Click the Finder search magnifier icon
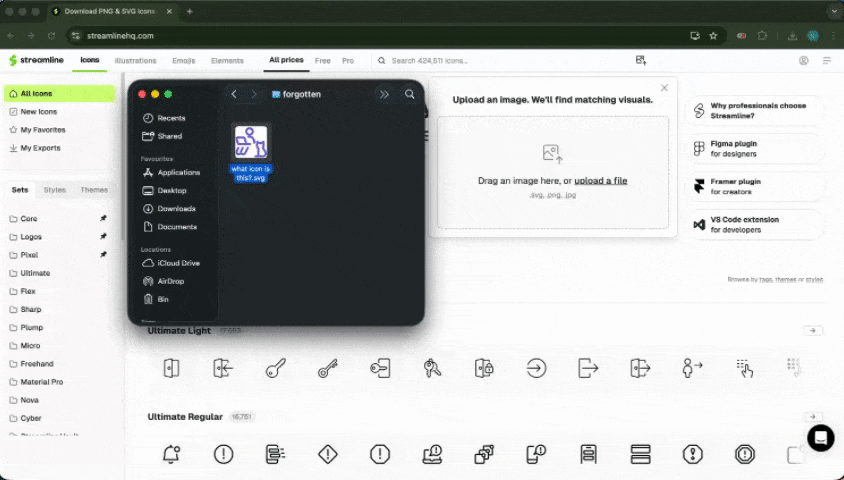The image size is (844, 480). 410,94
